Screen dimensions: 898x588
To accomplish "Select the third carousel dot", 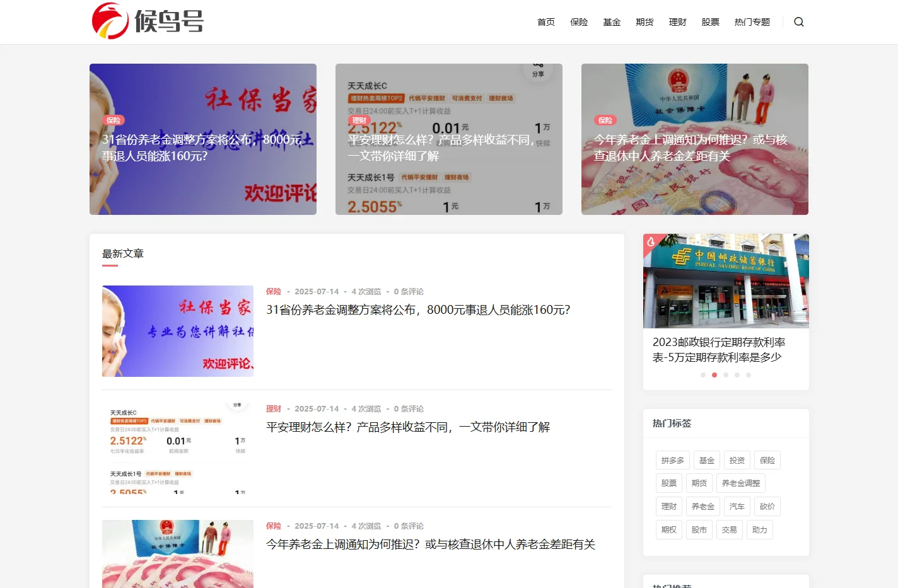I will (726, 375).
